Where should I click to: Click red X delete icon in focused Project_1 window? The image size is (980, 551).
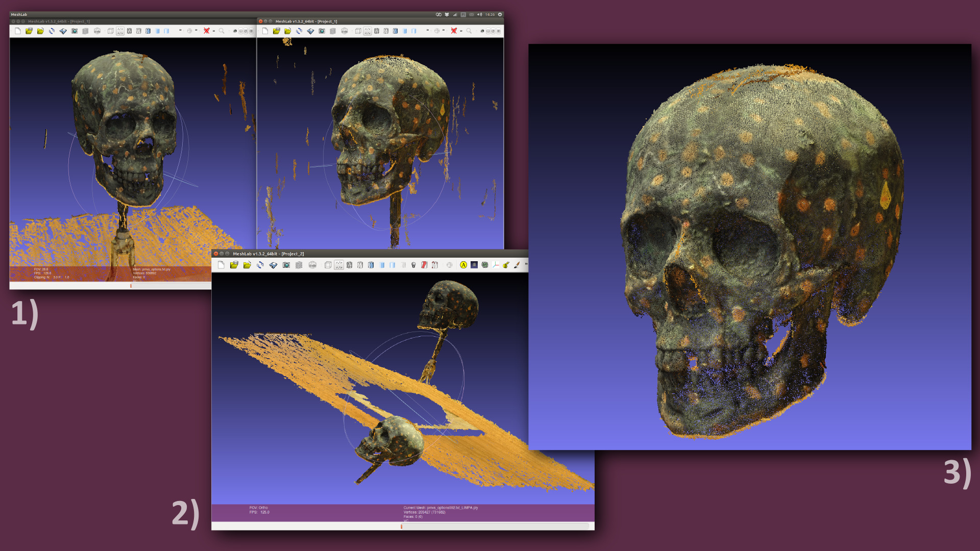click(454, 31)
